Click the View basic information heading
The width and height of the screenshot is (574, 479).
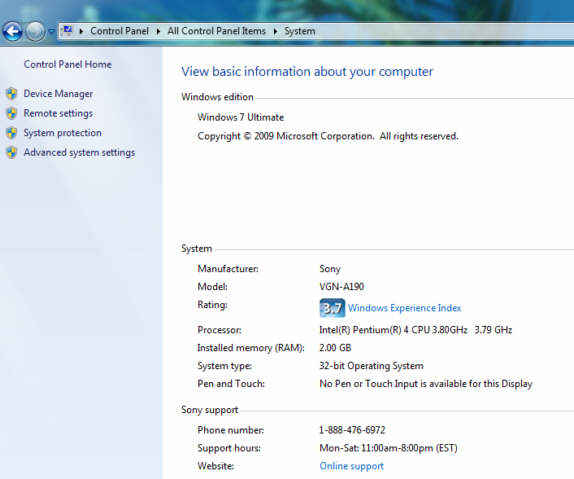307,72
